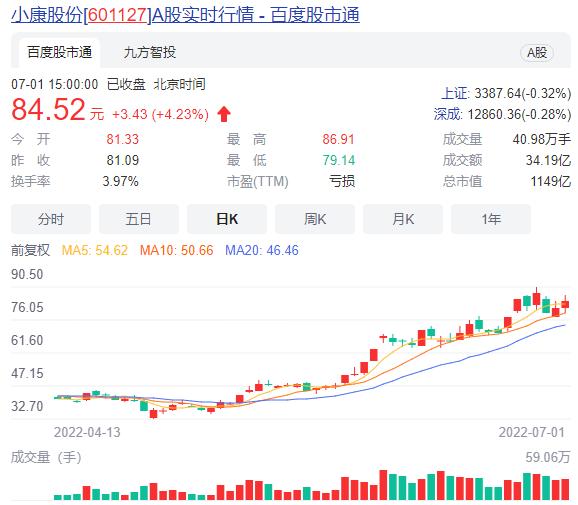578x505 pixels.
Task: Click the 47.15 price axis label
Action: coord(27,373)
